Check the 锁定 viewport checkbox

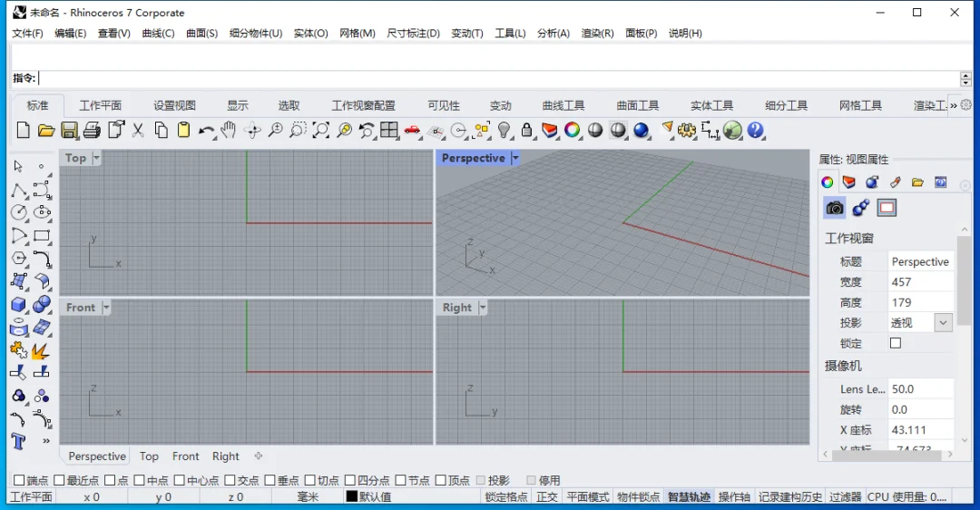pos(896,343)
